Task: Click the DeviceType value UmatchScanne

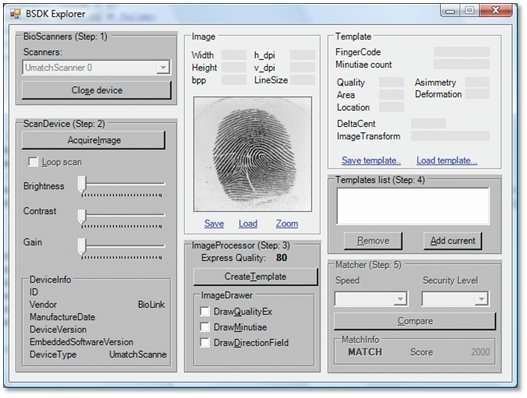Action: click(x=138, y=354)
